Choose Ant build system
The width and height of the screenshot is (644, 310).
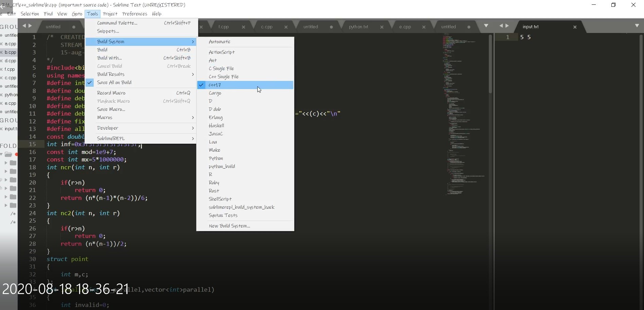pos(245,60)
